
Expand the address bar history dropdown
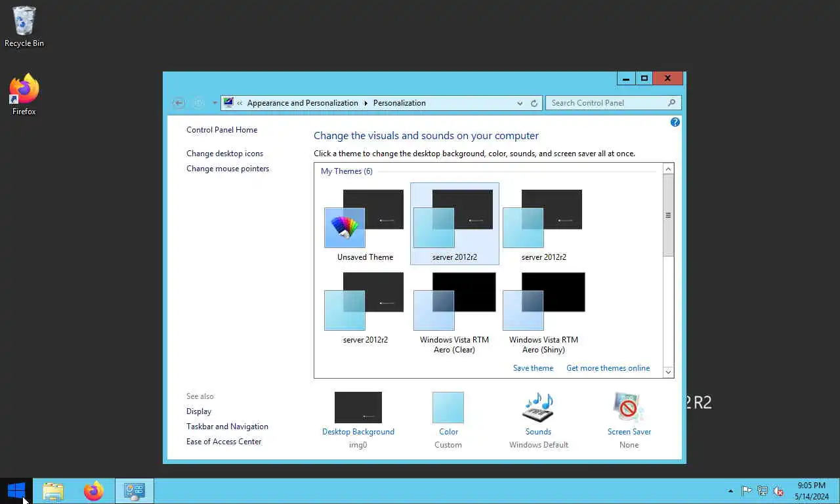click(x=520, y=103)
